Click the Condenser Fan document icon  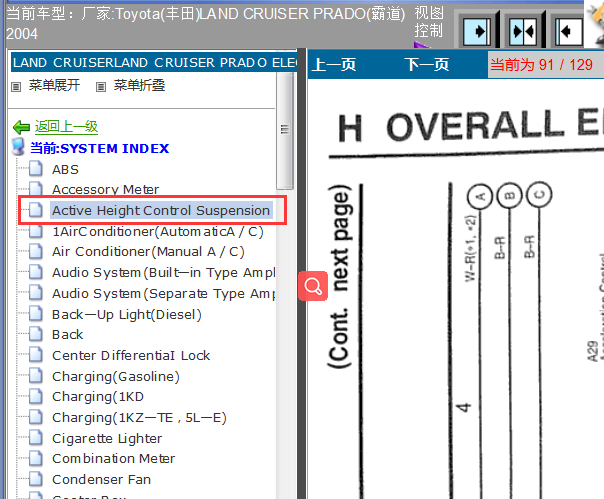click(x=36, y=479)
